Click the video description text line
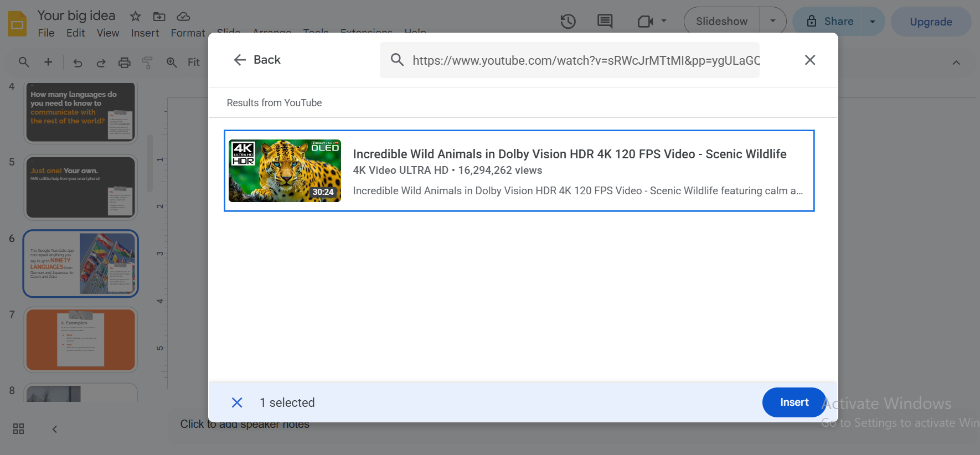 (577, 191)
